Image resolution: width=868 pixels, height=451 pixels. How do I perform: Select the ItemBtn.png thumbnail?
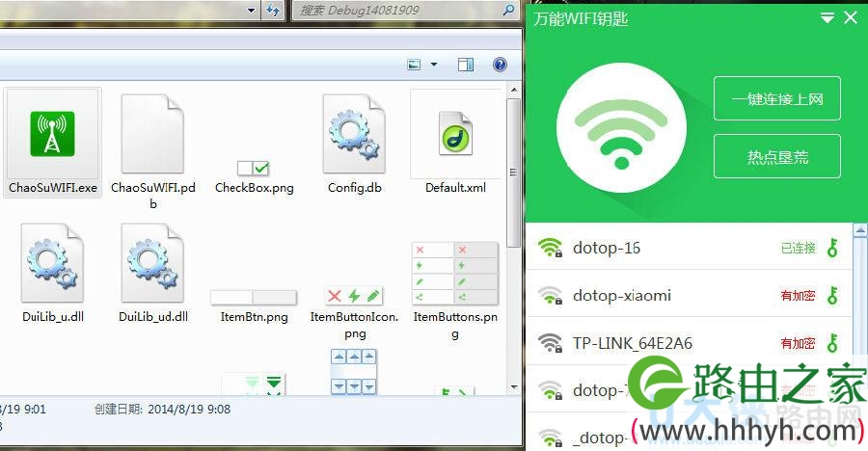point(254,297)
